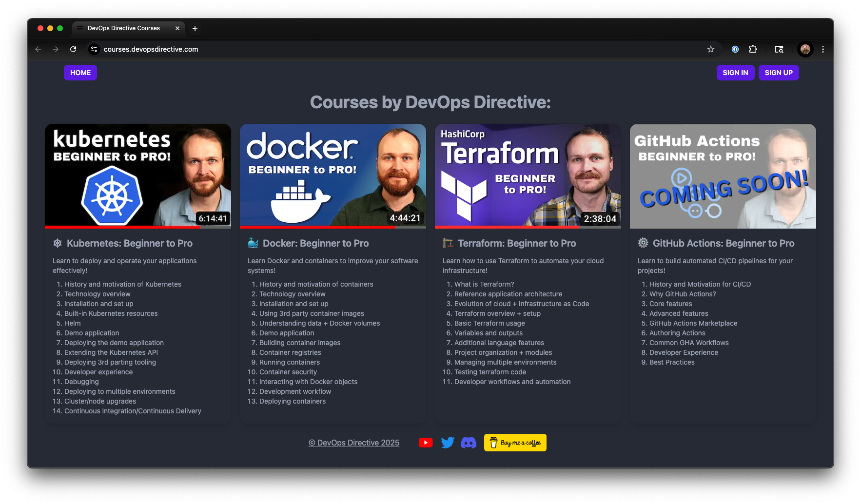The width and height of the screenshot is (861, 504).
Task: Select 'Testing terraform code' lesson
Action: [x=490, y=372]
